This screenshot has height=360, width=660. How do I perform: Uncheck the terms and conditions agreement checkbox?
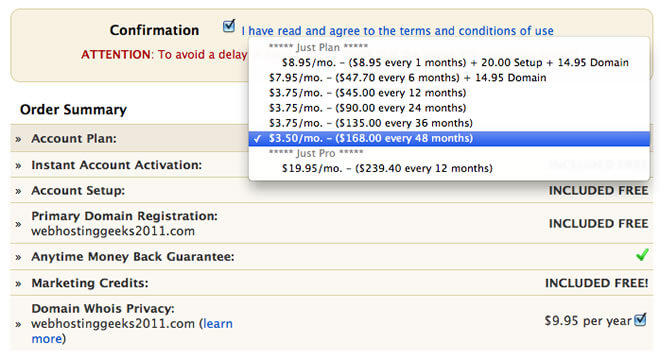(x=229, y=27)
